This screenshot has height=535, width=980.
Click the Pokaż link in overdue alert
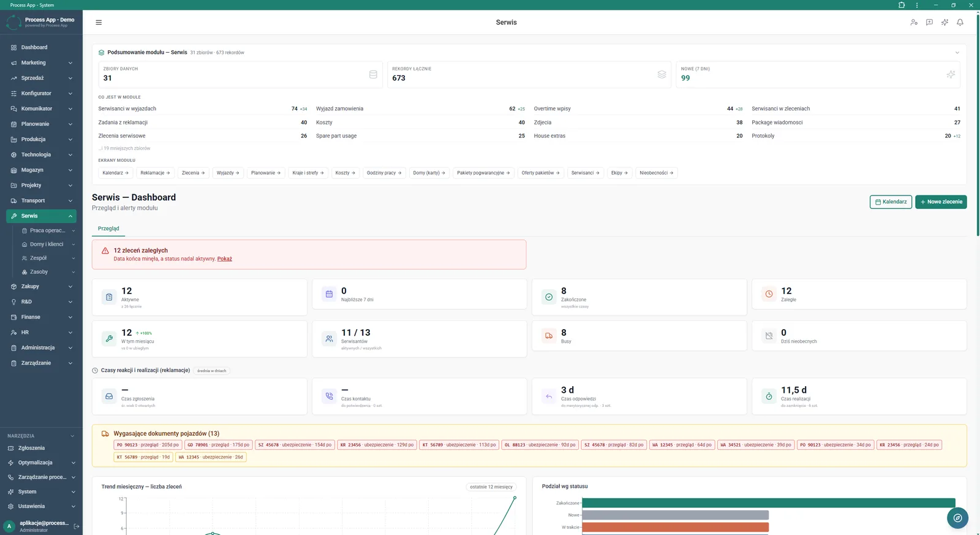(225, 259)
